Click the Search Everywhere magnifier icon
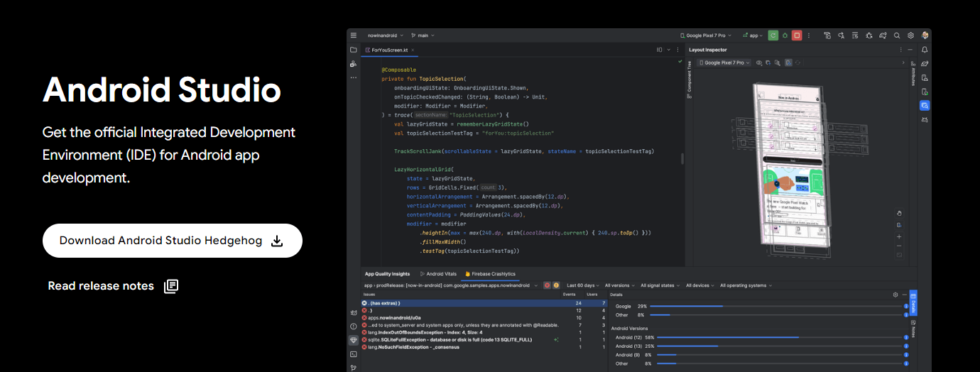This screenshot has height=372, width=980. coord(897,35)
